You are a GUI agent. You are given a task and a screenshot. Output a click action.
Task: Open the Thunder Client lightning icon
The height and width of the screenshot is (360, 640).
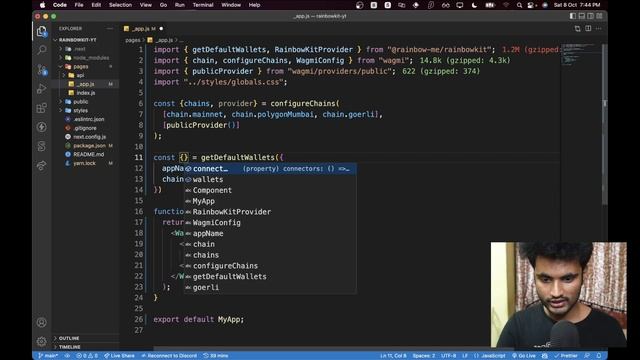[42, 127]
